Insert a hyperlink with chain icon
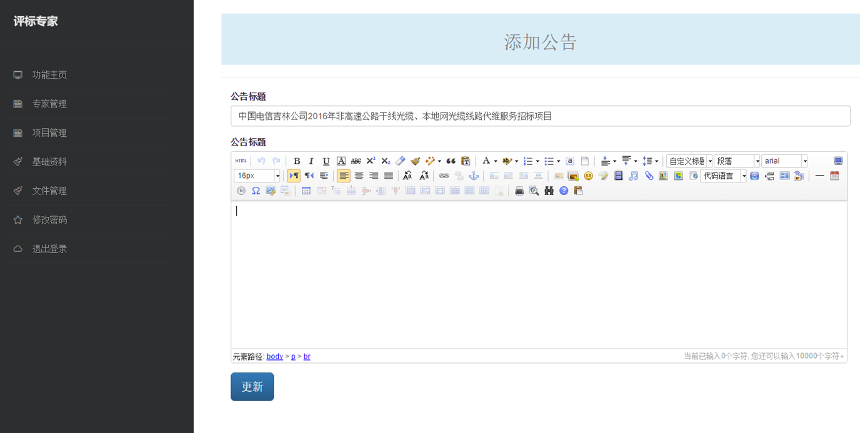 [444, 176]
